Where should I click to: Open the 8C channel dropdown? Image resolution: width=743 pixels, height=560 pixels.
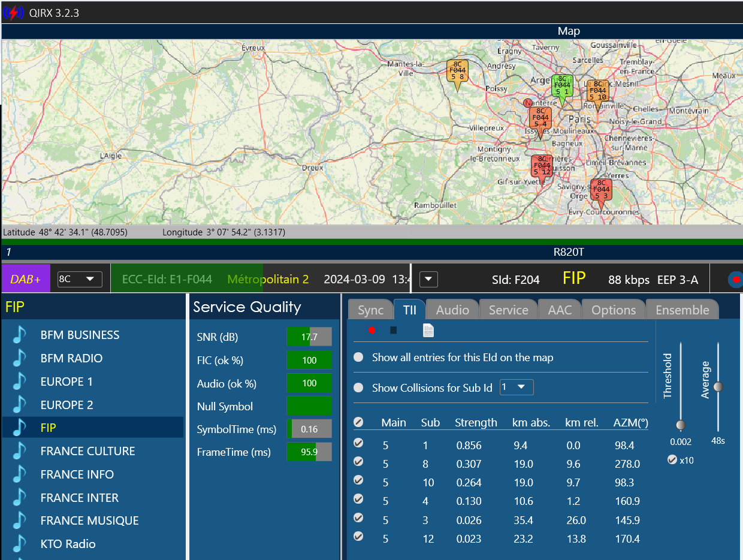pyautogui.click(x=80, y=279)
